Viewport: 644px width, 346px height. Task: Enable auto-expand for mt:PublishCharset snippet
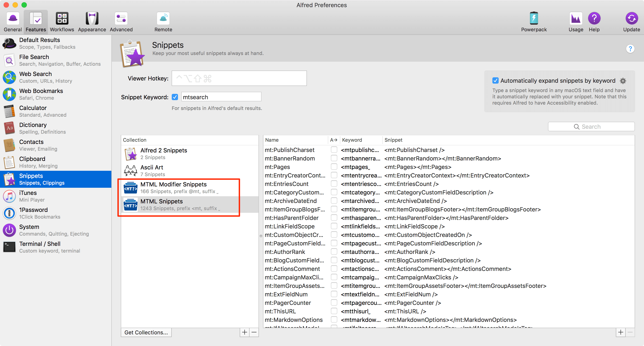tap(334, 150)
